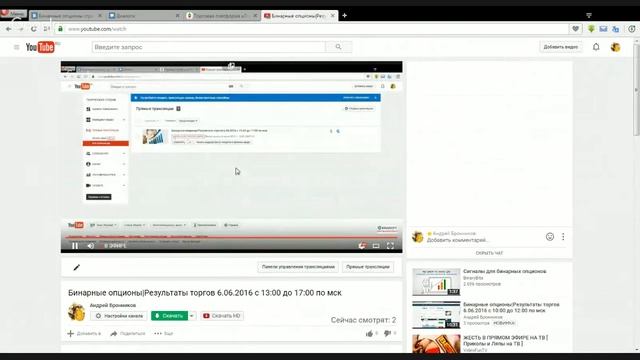Mute the video with the speaker icon

click(91, 246)
